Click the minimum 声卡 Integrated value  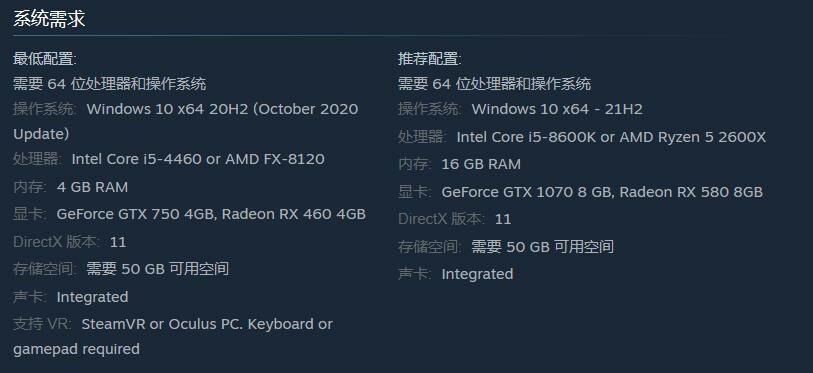(x=92, y=297)
